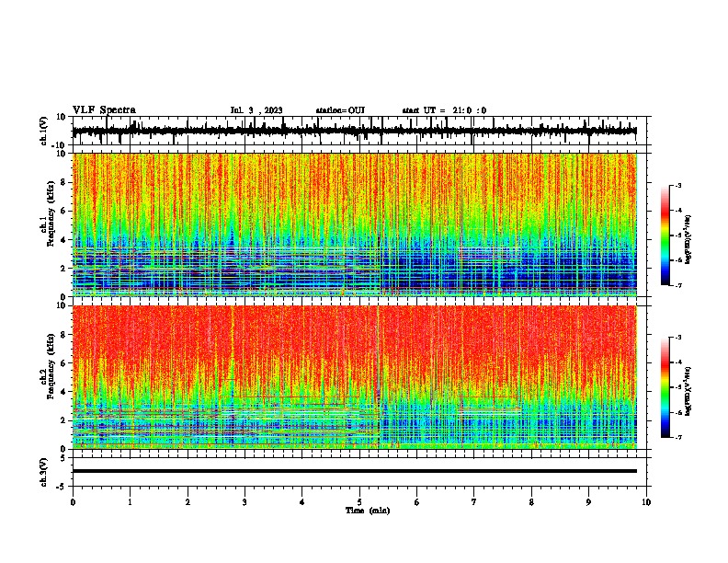This screenshot has height=563, width=728.
Task: Click the "2" kHz tick on ch.1 frequency axis
Action: 64,268
